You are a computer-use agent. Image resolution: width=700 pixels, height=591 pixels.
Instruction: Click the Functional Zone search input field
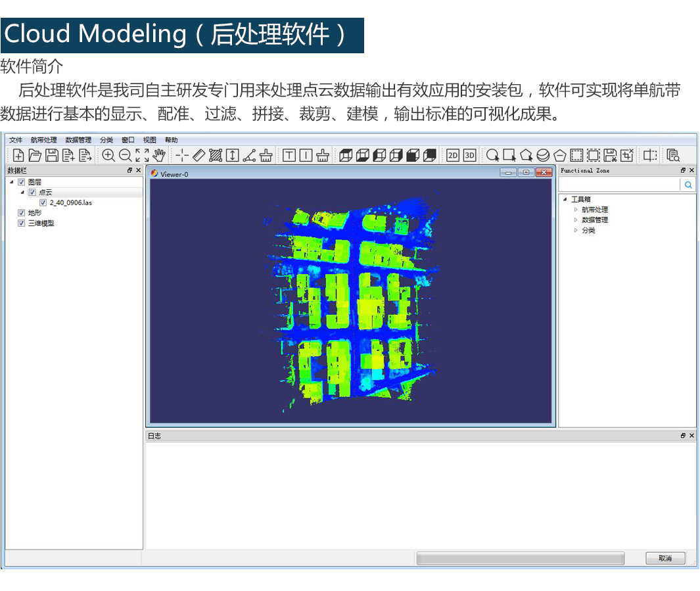pyautogui.click(x=619, y=185)
